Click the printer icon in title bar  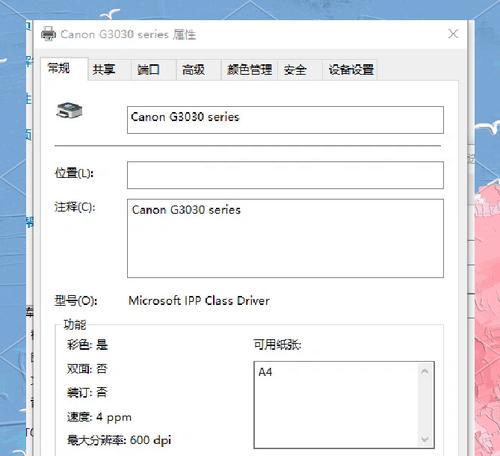click(x=48, y=34)
